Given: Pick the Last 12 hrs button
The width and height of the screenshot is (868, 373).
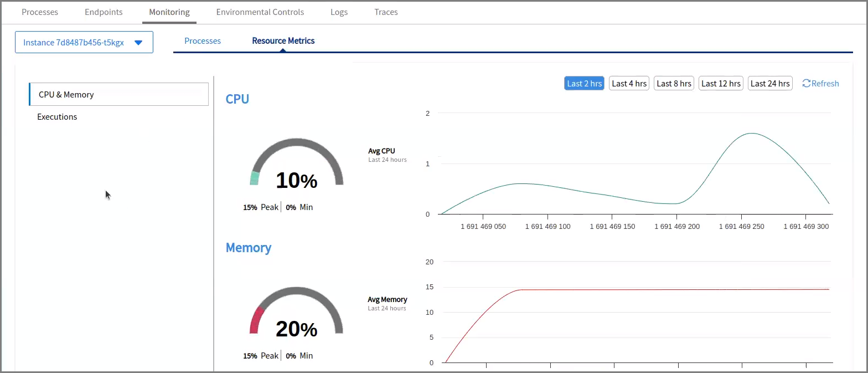Looking at the screenshot, I should 721,84.
